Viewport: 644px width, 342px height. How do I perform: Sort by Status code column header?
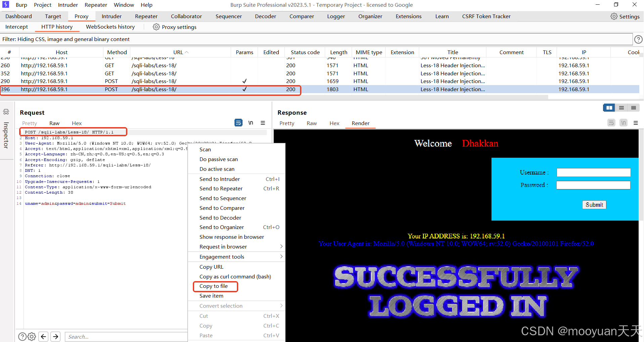point(305,52)
